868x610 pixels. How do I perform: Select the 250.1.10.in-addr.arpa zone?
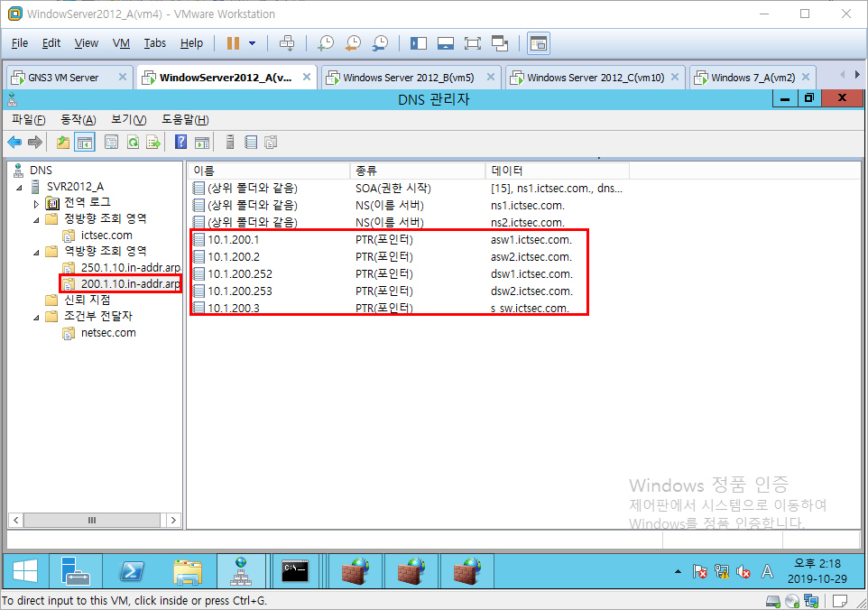131,267
